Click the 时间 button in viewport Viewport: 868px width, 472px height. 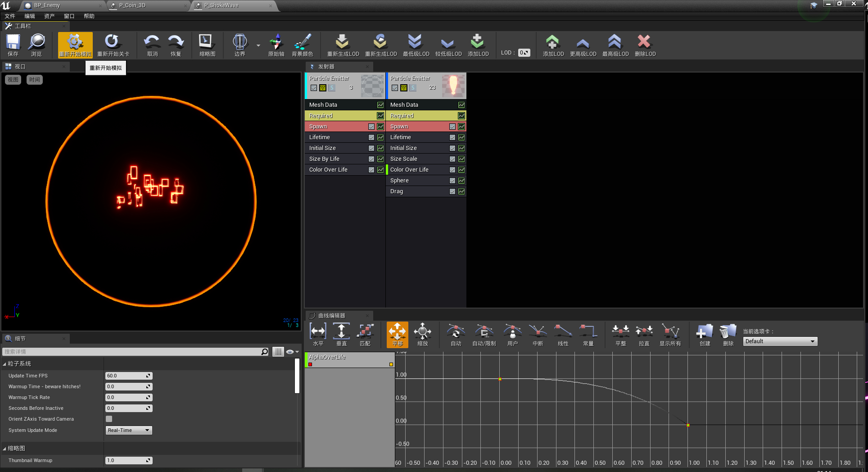click(x=35, y=80)
